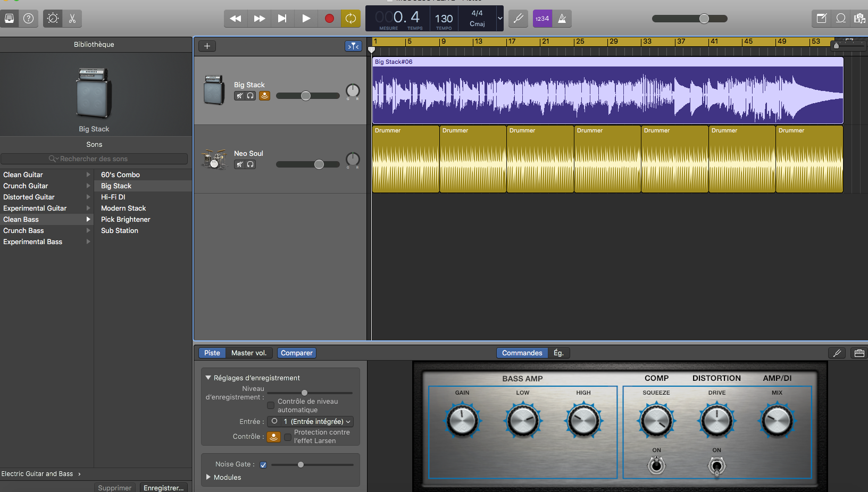This screenshot has height=492, width=868.
Task: Enable Contrôle de niveau automatique checkbox
Action: 271,405
